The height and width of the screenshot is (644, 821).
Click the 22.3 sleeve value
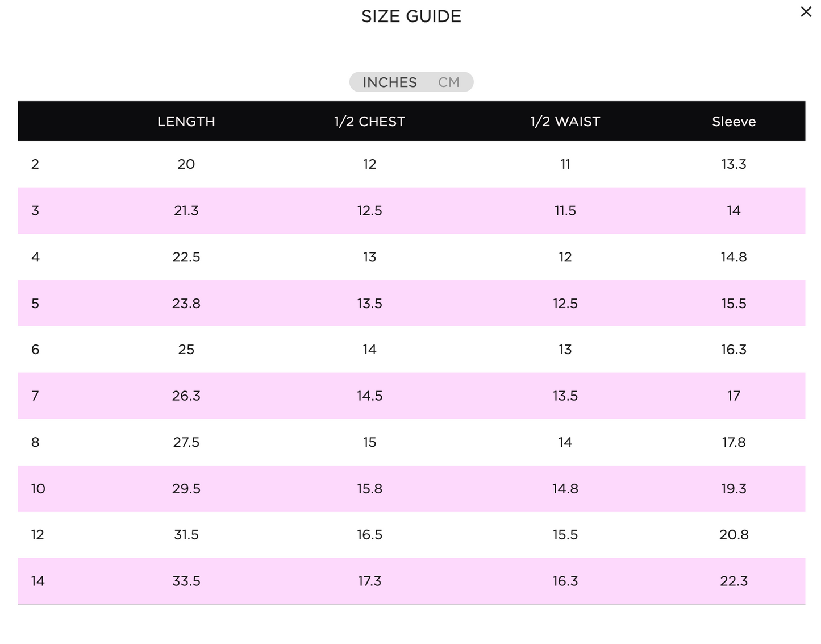tap(734, 581)
